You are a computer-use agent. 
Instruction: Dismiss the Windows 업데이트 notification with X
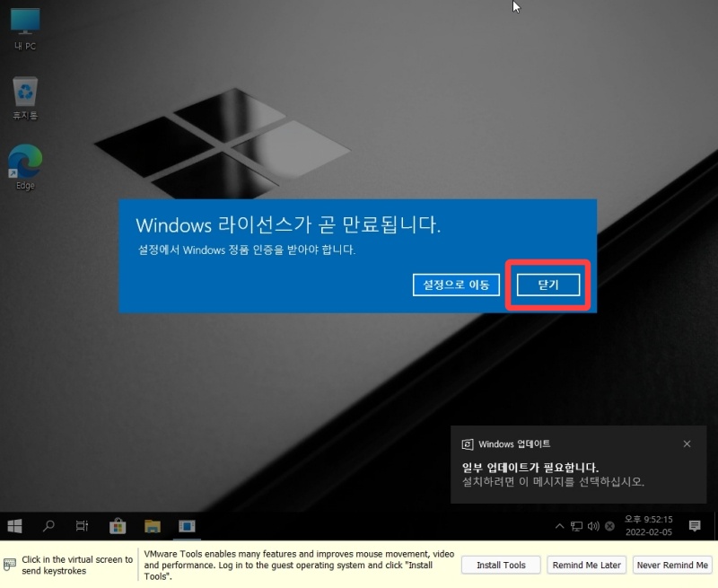[x=687, y=443]
